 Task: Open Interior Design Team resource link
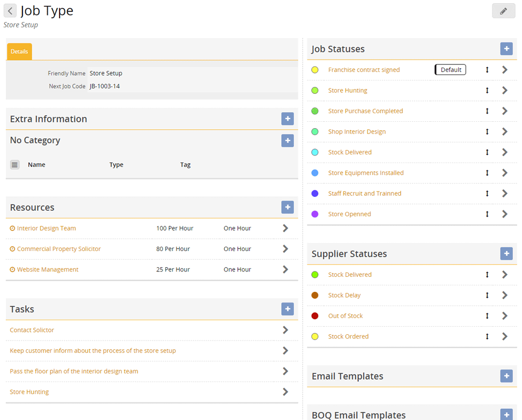(47, 229)
